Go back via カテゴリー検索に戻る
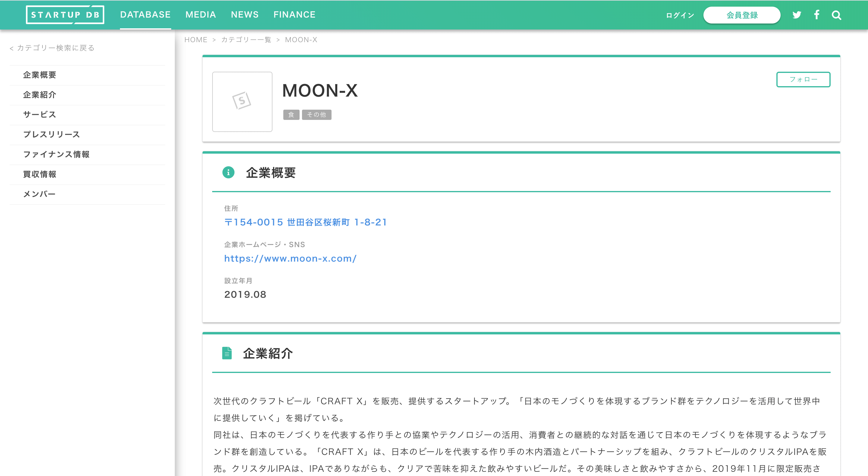 (x=52, y=48)
